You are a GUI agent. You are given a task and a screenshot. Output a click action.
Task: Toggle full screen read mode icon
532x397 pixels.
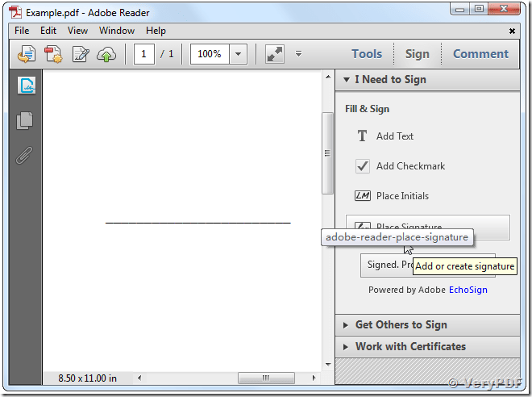click(275, 54)
